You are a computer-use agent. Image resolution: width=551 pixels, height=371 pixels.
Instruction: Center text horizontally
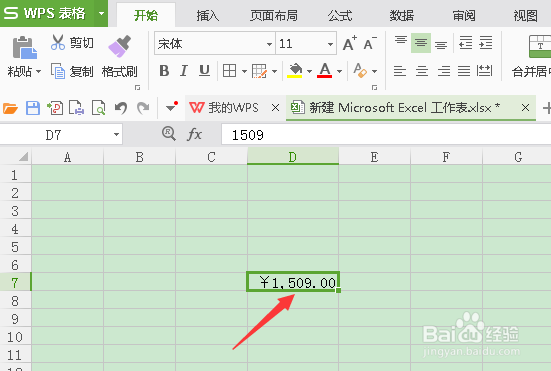click(x=422, y=71)
